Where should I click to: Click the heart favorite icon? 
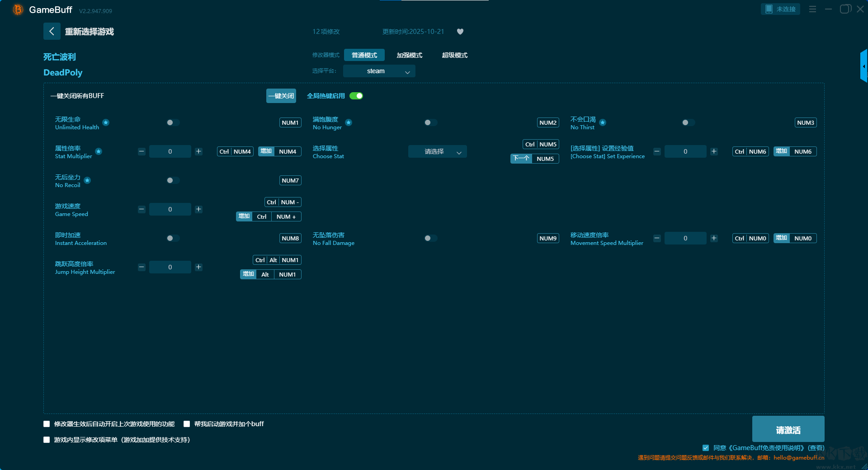coord(460,32)
